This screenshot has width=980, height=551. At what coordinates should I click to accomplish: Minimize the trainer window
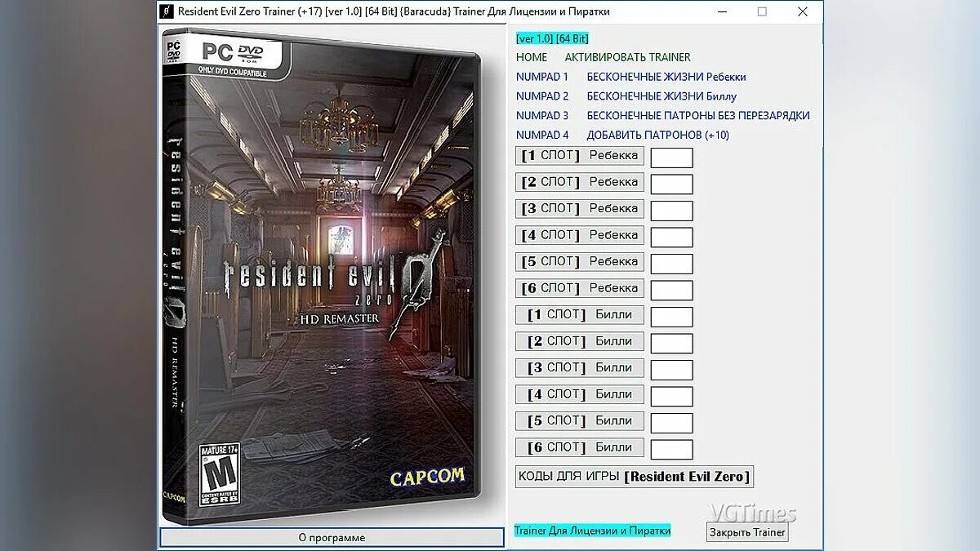723,11
